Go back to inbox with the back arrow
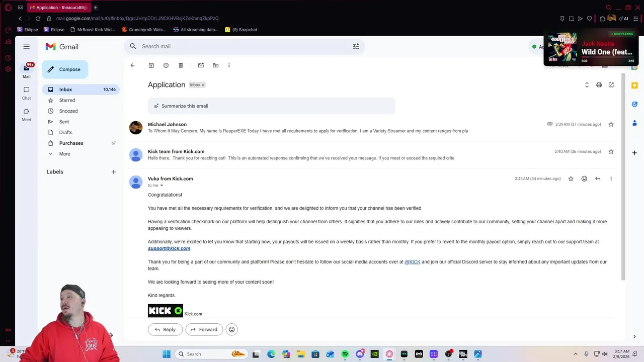Viewport: 644px width, 362px height. pyautogui.click(x=132, y=65)
